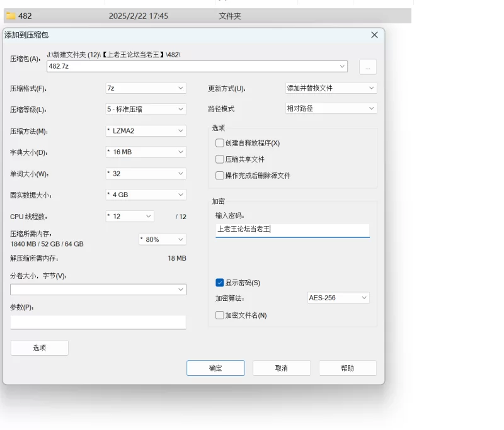Click the 输入密码 password field
Viewport: 504px width, 430px height.
(292, 230)
